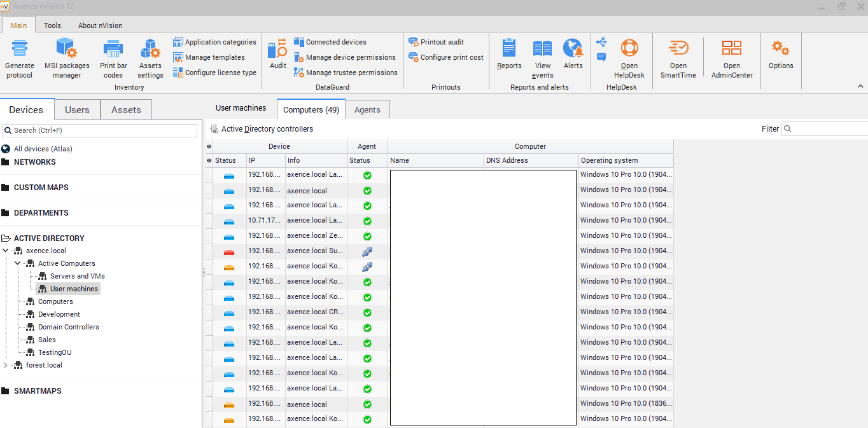Screen dimensions: 868x428
Task: Switch to the Agents tab
Action: coord(367,110)
